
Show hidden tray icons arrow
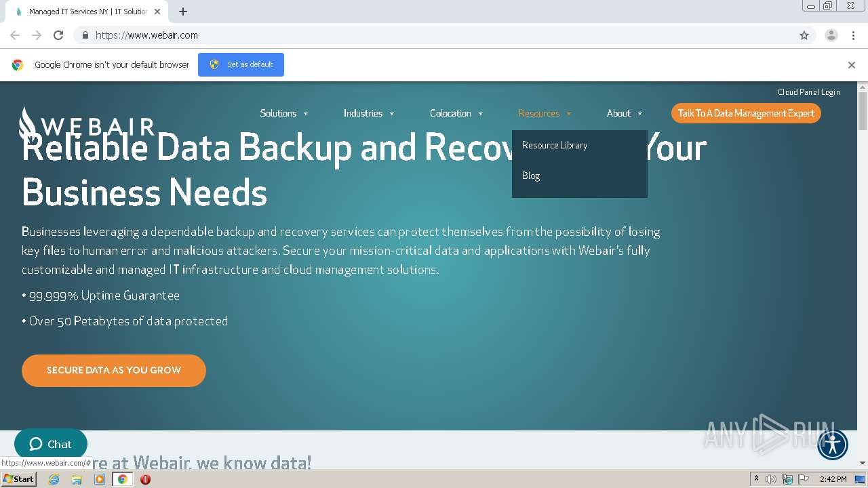pos(756,479)
